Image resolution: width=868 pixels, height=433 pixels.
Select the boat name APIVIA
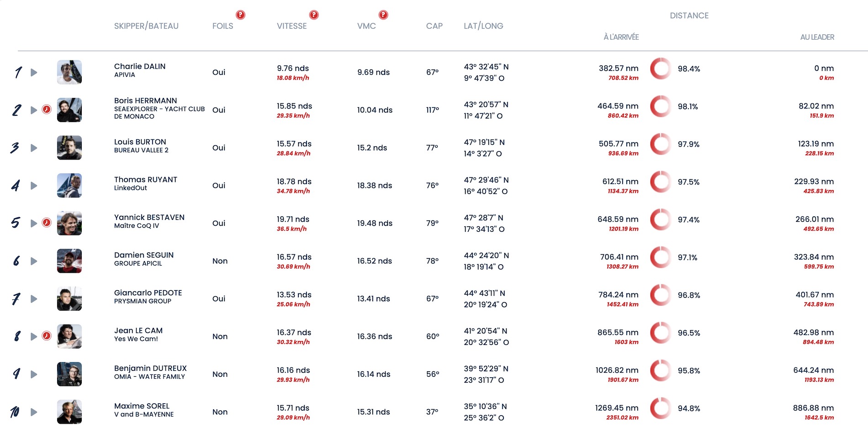tap(124, 75)
